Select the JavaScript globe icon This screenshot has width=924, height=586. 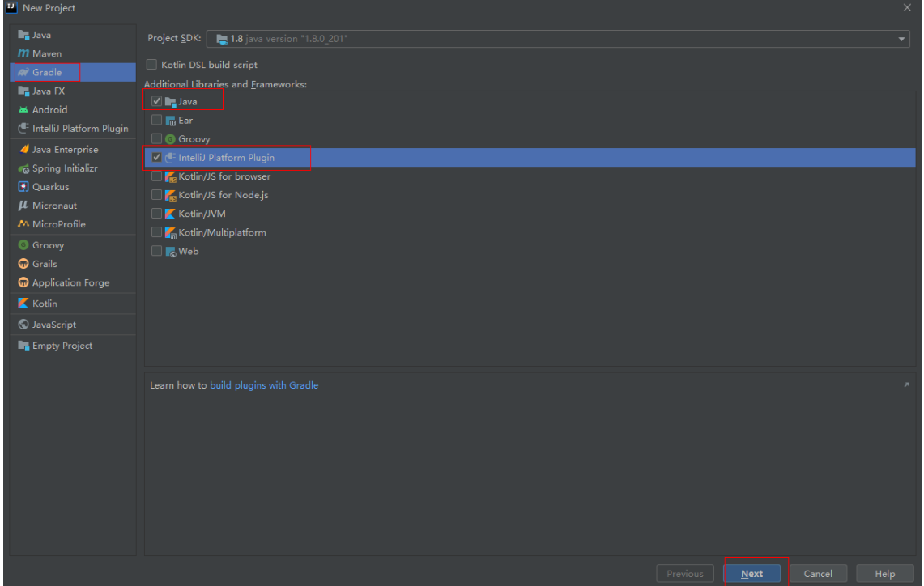(x=23, y=325)
